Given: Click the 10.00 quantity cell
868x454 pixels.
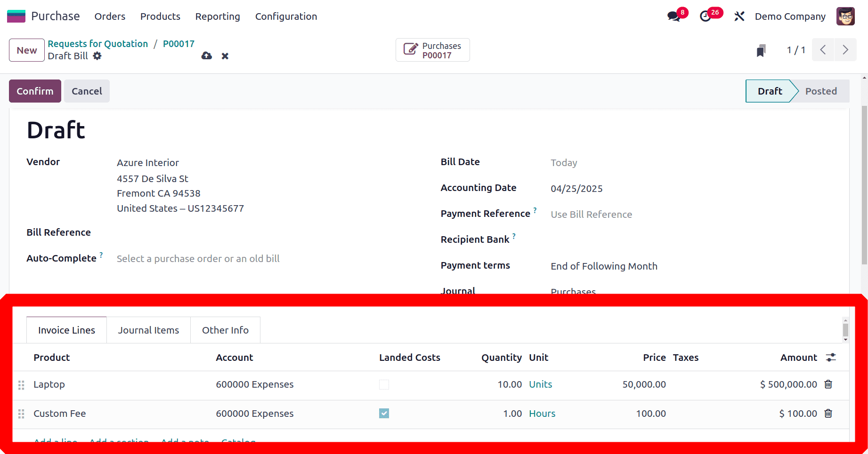Looking at the screenshot, I should (x=510, y=384).
